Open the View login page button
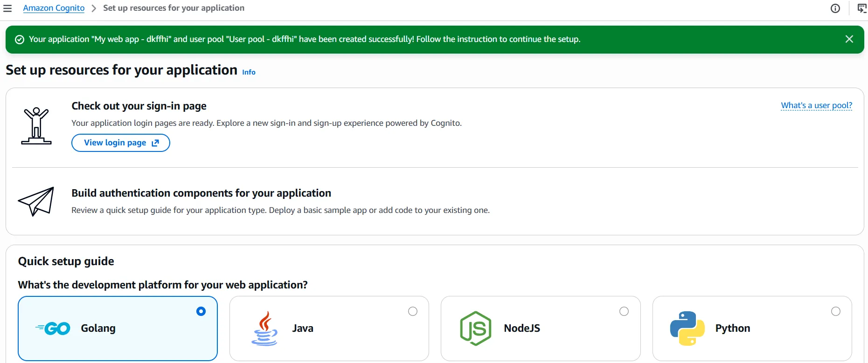 click(121, 143)
